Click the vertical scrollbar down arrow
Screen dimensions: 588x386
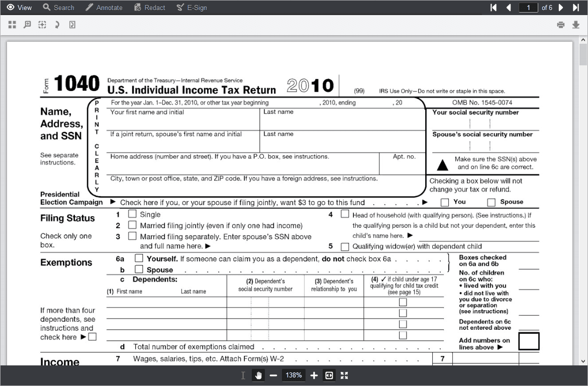pyautogui.click(x=583, y=361)
